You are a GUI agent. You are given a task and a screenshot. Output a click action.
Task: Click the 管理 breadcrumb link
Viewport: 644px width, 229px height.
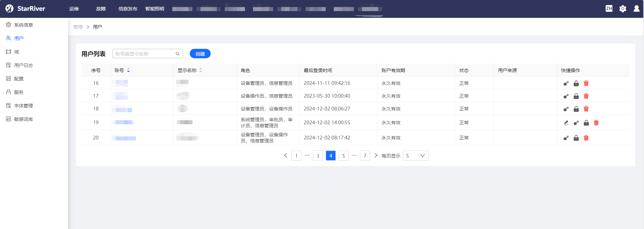(78, 27)
